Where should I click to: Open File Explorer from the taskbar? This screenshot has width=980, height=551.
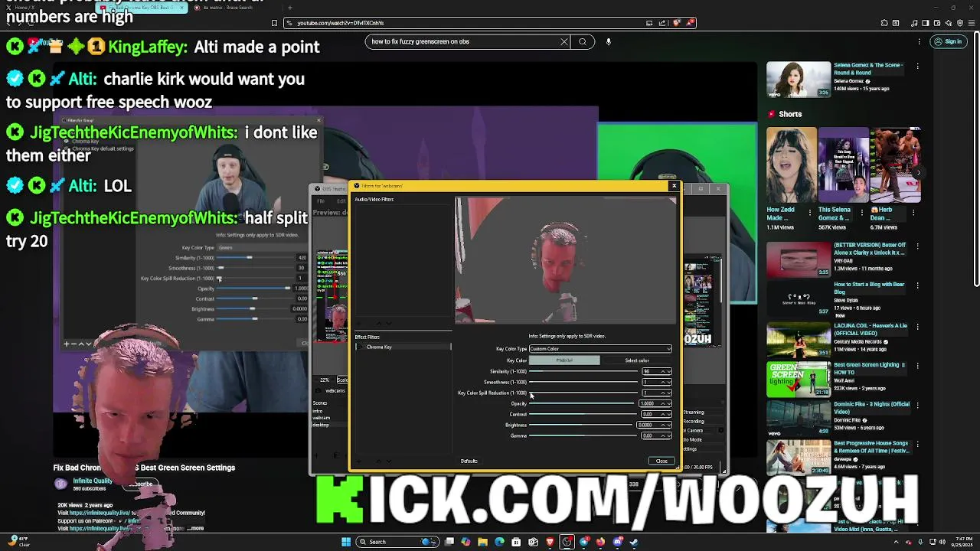482,542
